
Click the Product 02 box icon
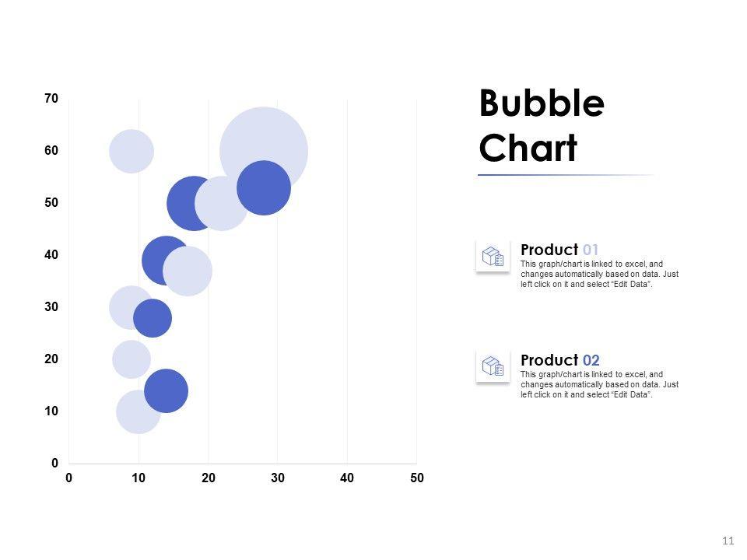coord(493,366)
